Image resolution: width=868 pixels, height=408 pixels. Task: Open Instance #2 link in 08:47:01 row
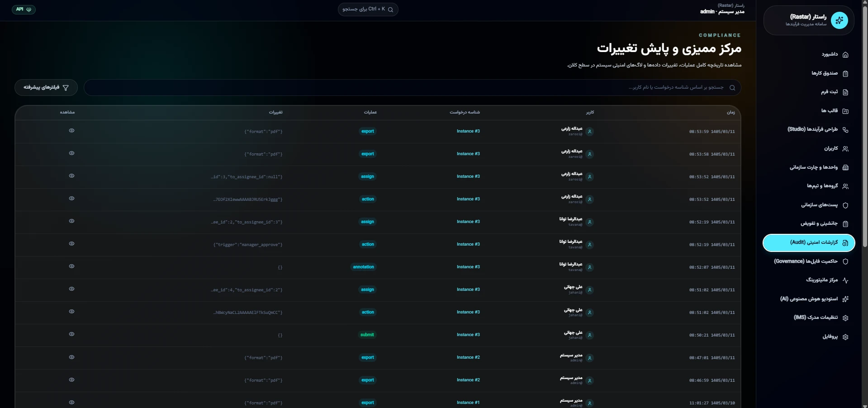[468, 357]
